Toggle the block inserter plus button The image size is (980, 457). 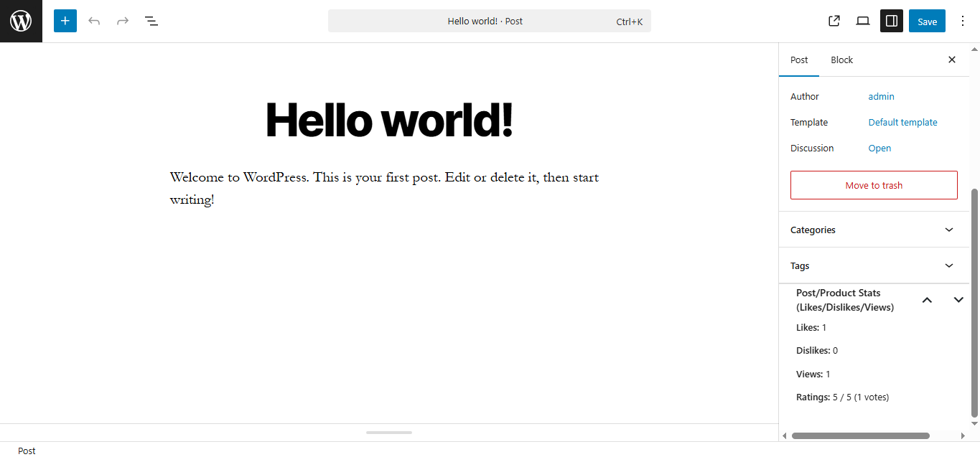[x=65, y=21]
